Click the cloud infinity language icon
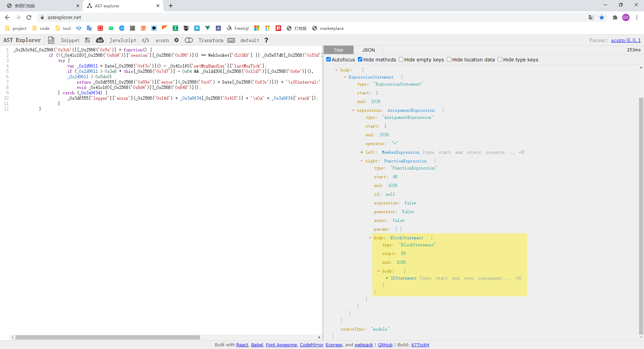The image size is (644, 349). (x=100, y=40)
